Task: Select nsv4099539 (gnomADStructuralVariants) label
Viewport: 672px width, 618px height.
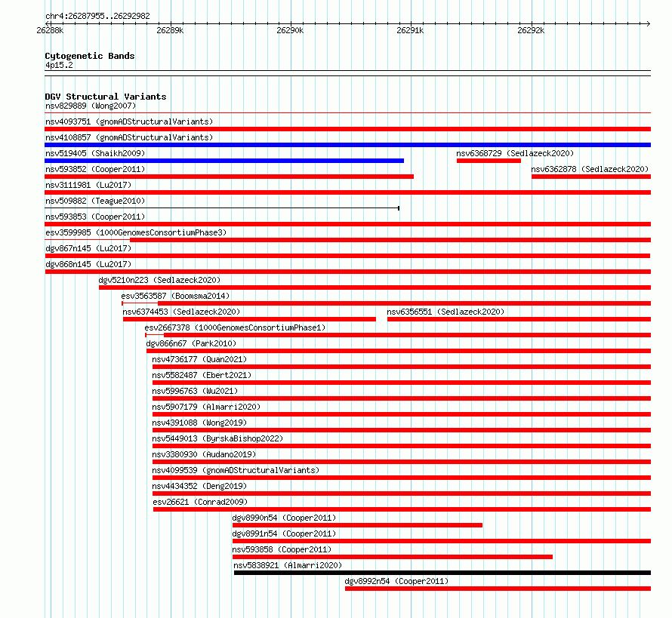Action: point(236,470)
